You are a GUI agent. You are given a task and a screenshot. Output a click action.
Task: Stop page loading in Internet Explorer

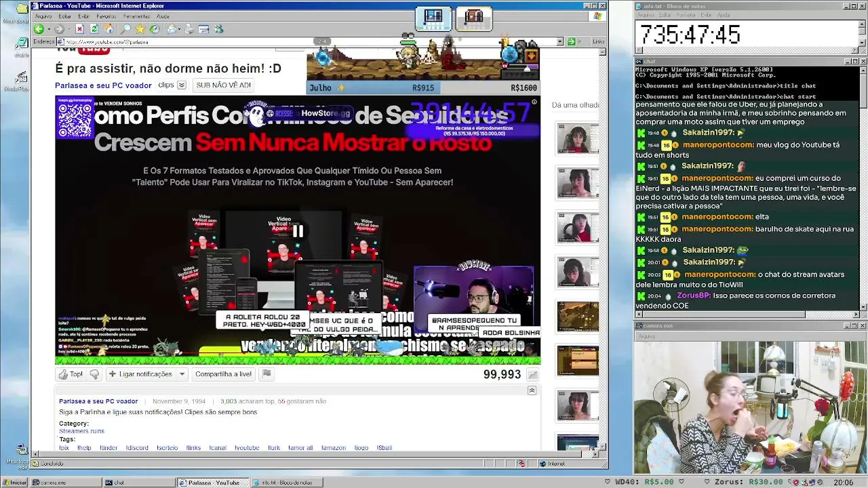click(79, 29)
